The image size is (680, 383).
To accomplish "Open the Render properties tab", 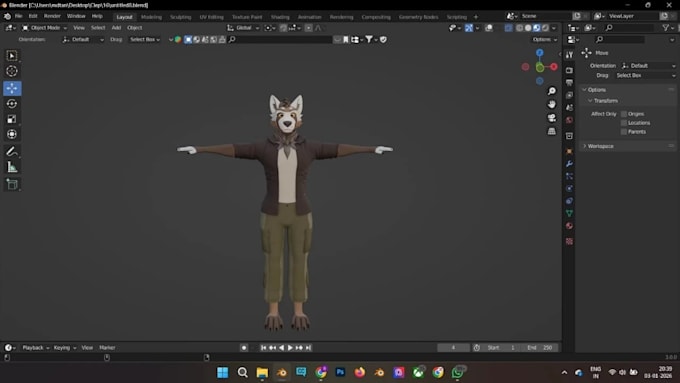I will pos(569,70).
